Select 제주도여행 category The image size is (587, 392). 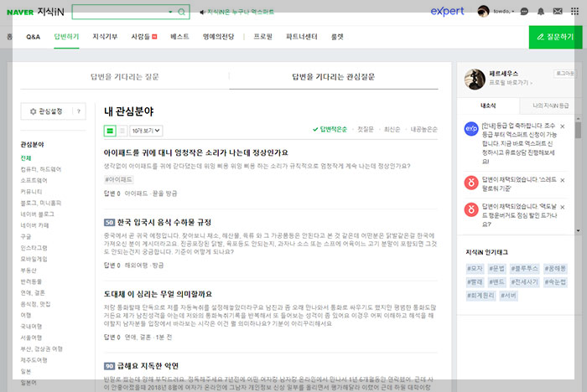coord(34,360)
